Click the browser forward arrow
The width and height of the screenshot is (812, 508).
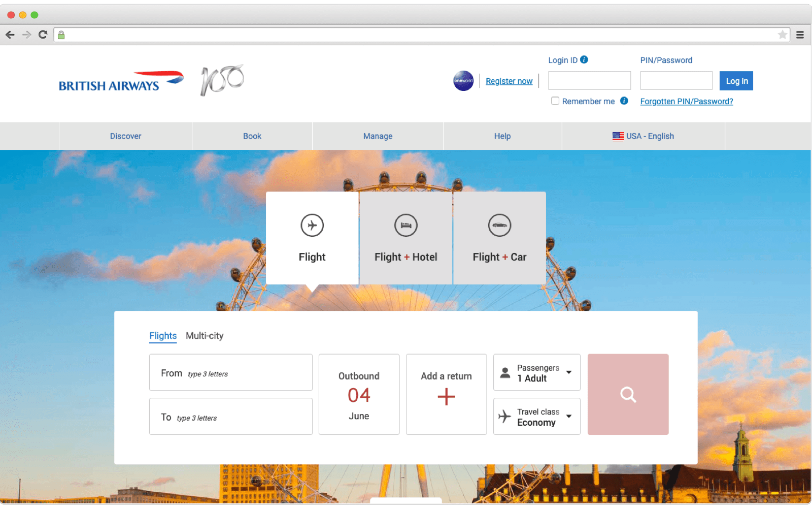(27, 35)
